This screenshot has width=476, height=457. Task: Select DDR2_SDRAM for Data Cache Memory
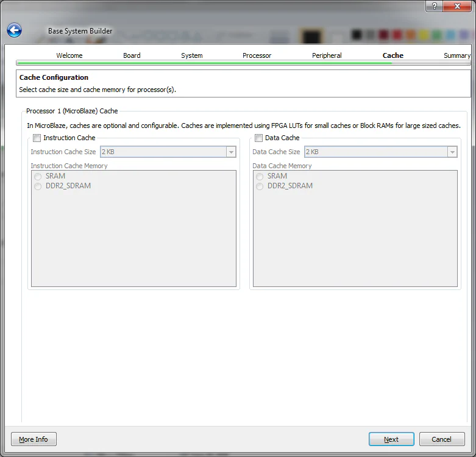(x=260, y=186)
